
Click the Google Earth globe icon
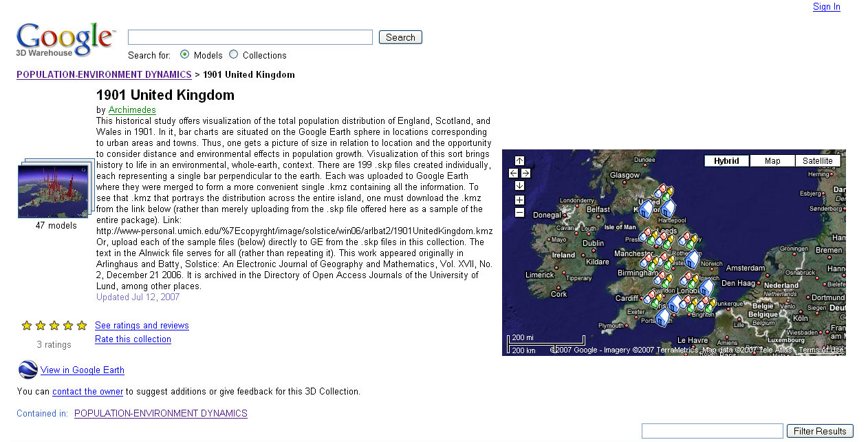(x=28, y=370)
